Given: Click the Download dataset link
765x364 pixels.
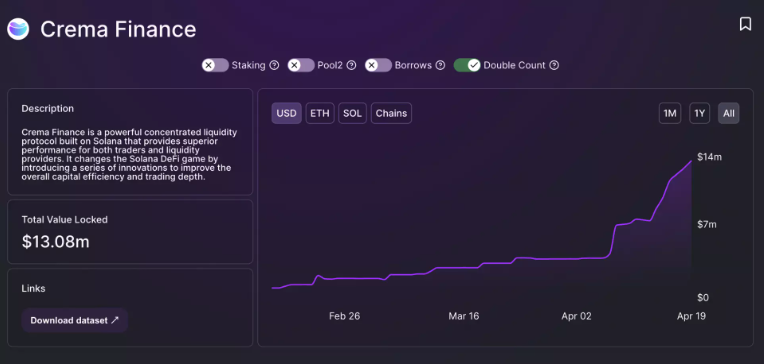Looking at the screenshot, I should [75, 320].
